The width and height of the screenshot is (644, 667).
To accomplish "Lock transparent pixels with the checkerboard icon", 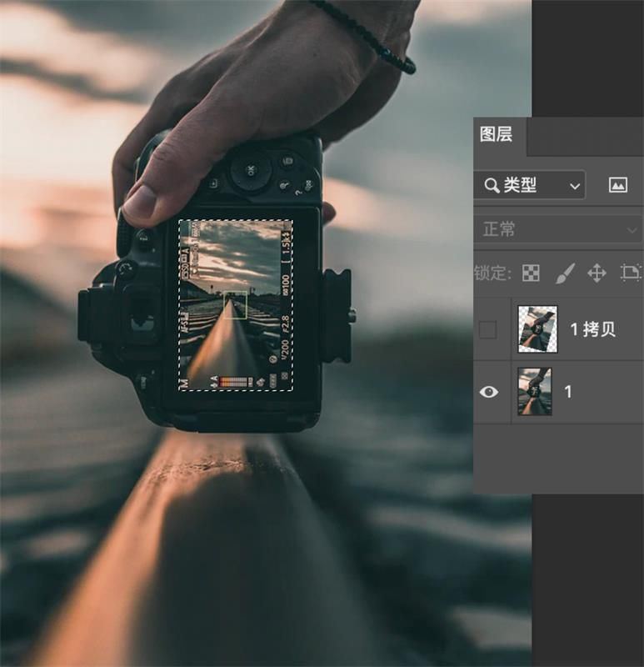I will pyautogui.click(x=531, y=273).
